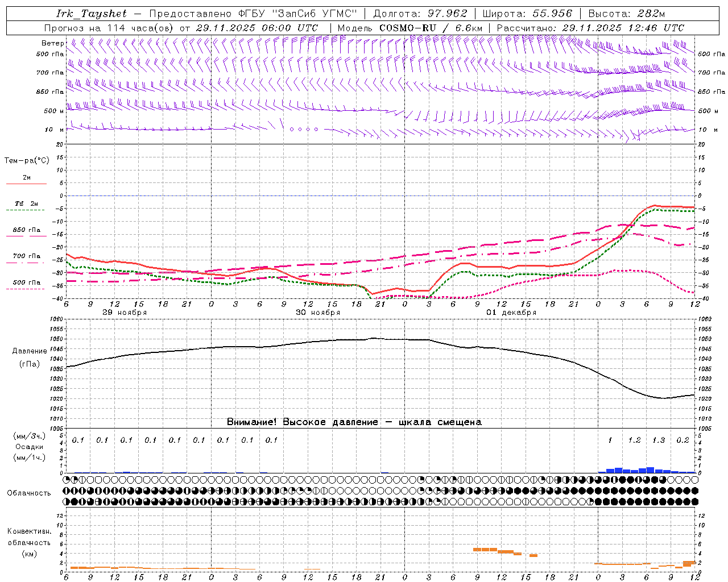Select the 'Модель COSMO-RU / 6.6км' label
This screenshot has height=582, width=728.
(410, 28)
